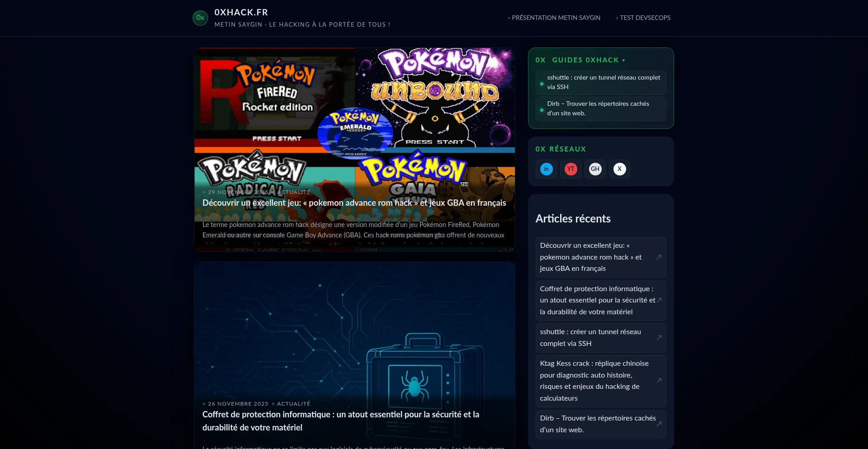This screenshot has height=449, width=868.
Task: Open the Pokemon advance rom hack article title
Action: coord(354,203)
